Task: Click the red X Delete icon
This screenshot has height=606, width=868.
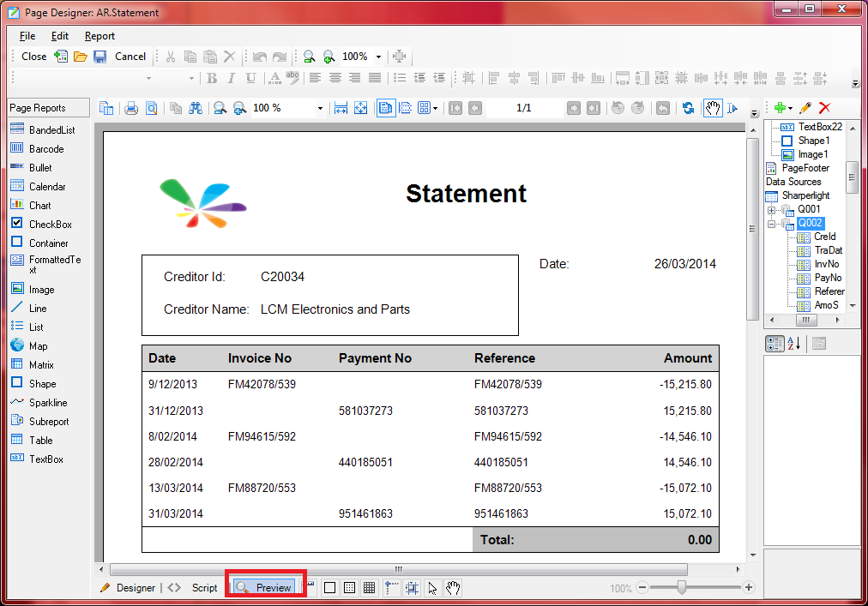Action: pyautogui.click(x=825, y=108)
